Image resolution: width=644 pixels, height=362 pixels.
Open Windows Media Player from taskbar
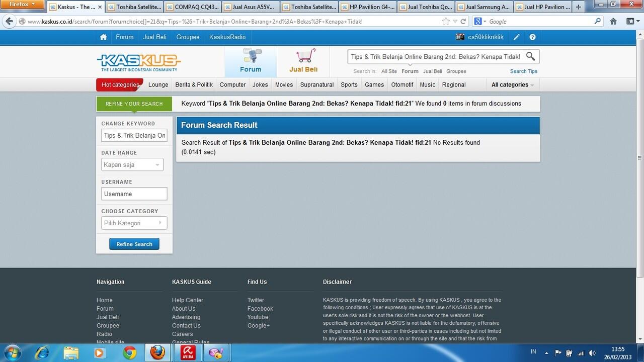[99, 353]
